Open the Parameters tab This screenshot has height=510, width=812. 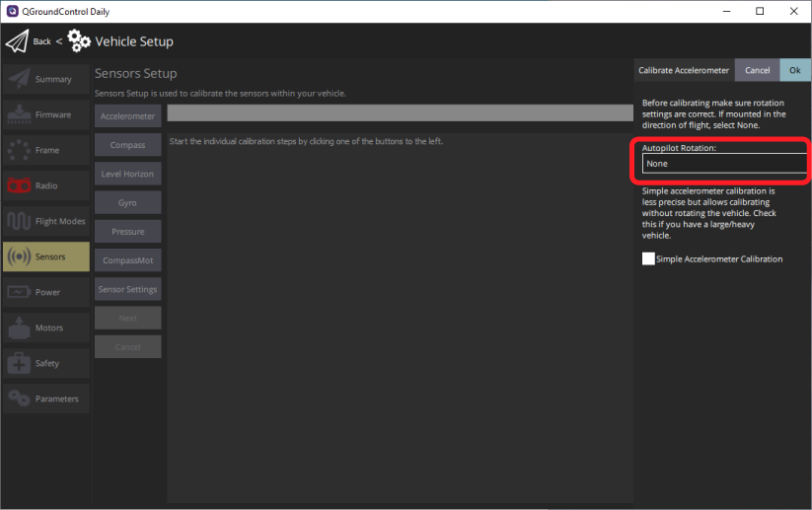click(x=46, y=399)
